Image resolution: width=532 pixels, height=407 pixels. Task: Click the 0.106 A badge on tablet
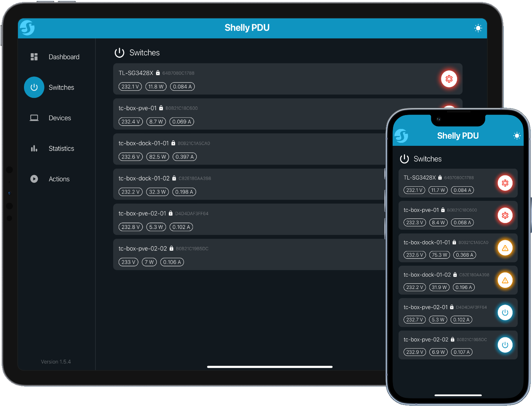point(172,262)
